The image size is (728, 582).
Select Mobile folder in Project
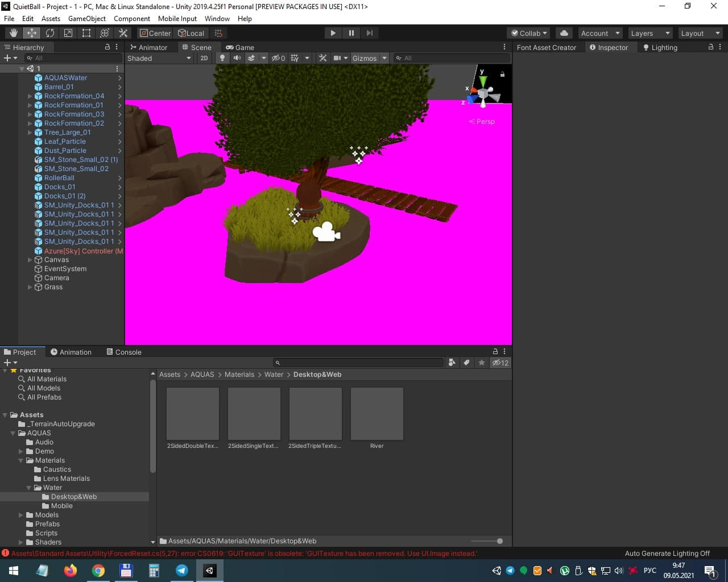61,506
